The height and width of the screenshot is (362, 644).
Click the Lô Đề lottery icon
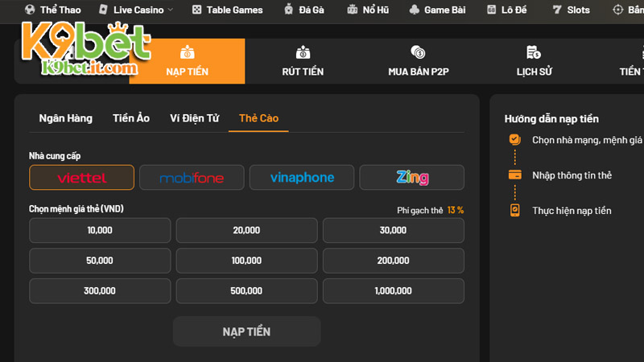point(491,10)
